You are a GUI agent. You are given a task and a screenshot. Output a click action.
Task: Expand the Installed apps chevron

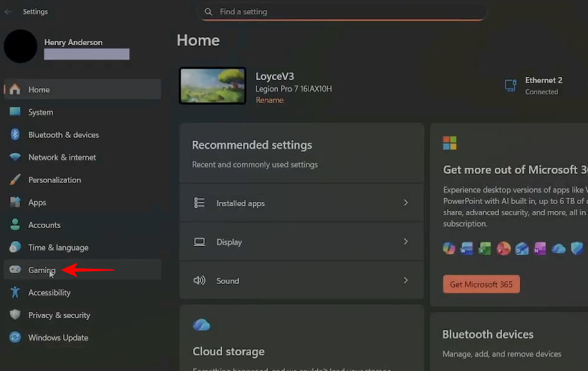(406, 203)
